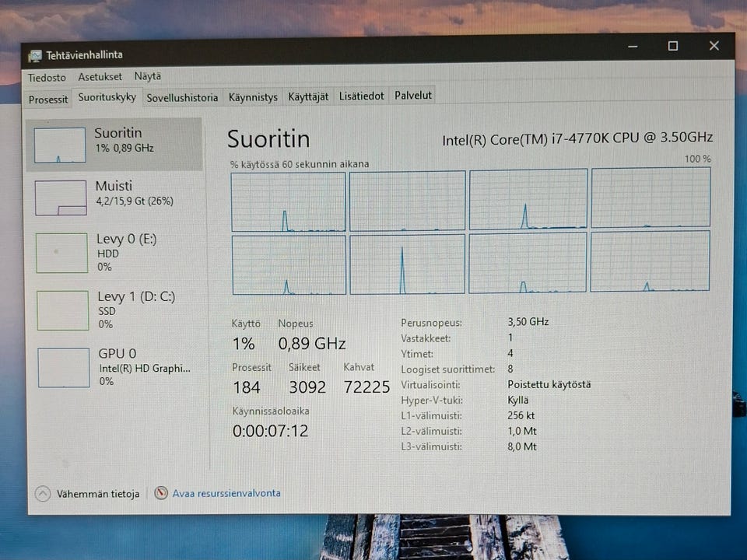The image size is (747, 560).
Task: Click the Levy 1 (D: C:) label
Action: (136, 296)
